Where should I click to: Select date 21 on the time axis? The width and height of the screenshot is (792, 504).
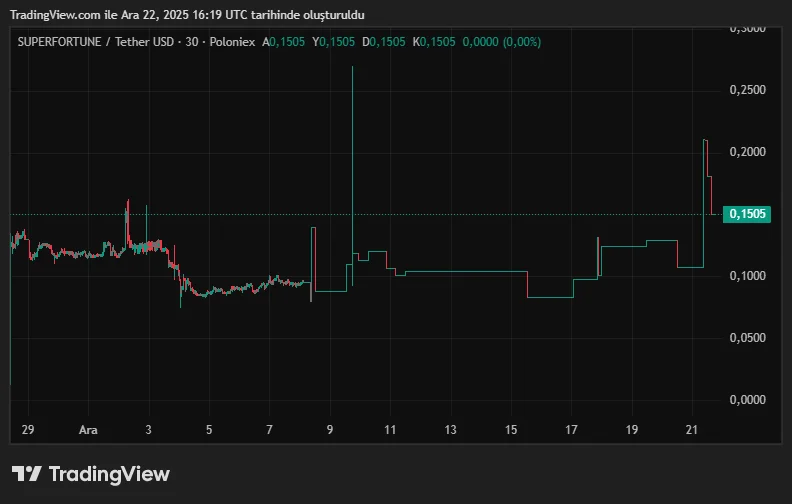692,430
